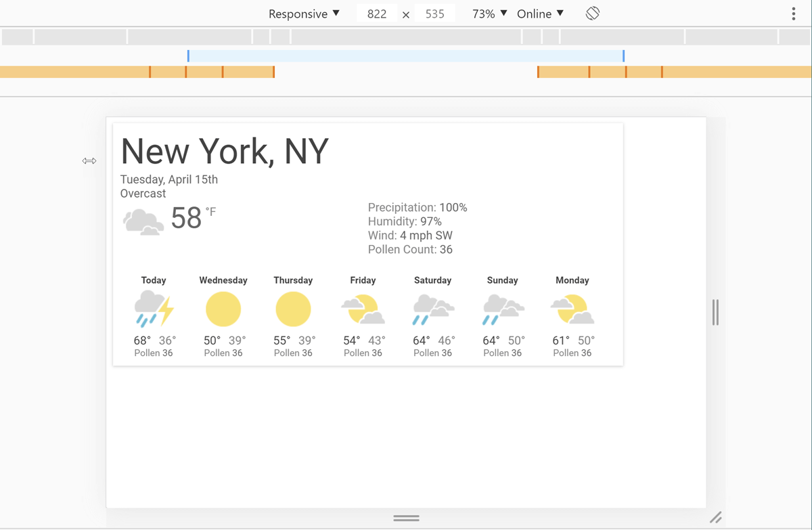812x530 pixels.
Task: Click the bottom viewport resize handle
Action: [x=406, y=518]
